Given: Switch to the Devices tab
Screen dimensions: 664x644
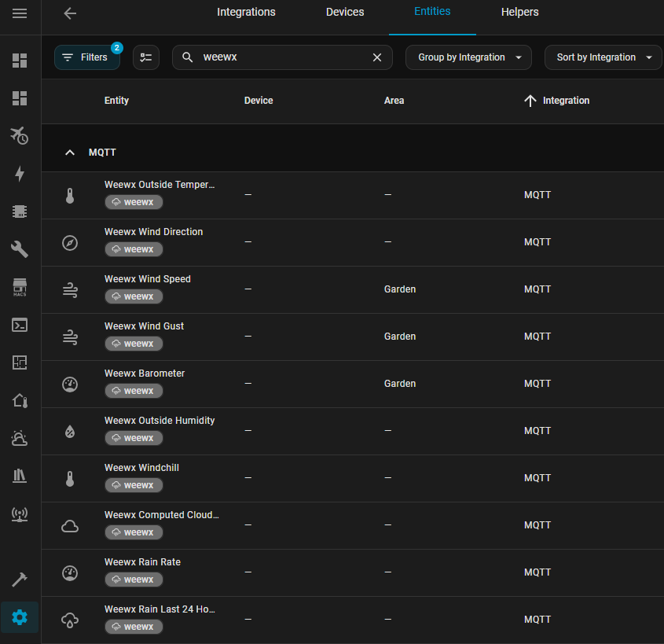Looking at the screenshot, I should pyautogui.click(x=345, y=13).
